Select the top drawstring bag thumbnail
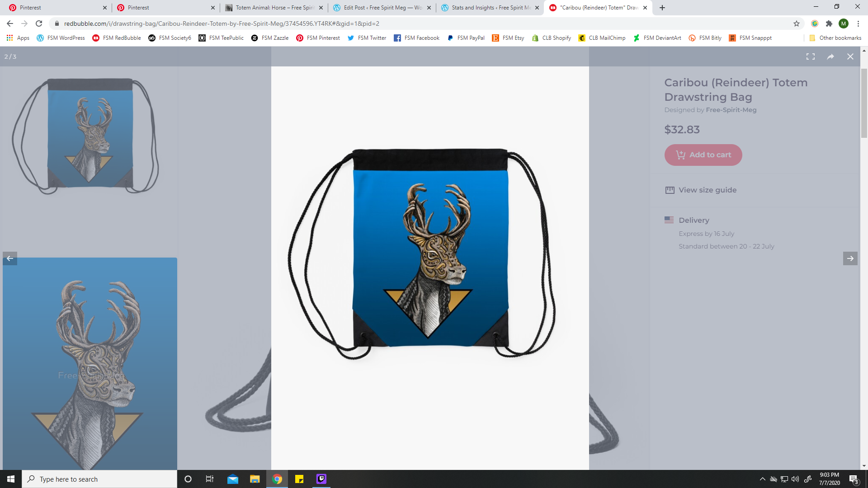Image resolution: width=868 pixels, height=488 pixels. point(90,136)
